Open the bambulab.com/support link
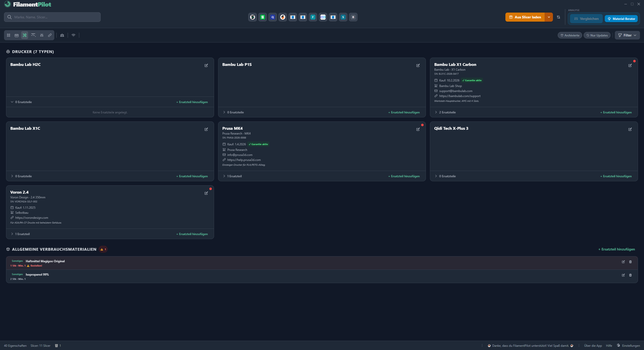This screenshot has height=350, width=644. tap(460, 96)
